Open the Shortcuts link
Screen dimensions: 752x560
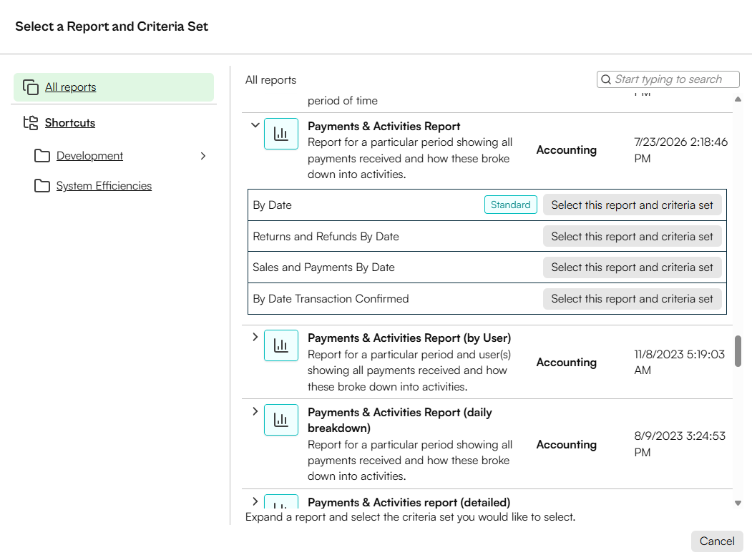pos(70,123)
